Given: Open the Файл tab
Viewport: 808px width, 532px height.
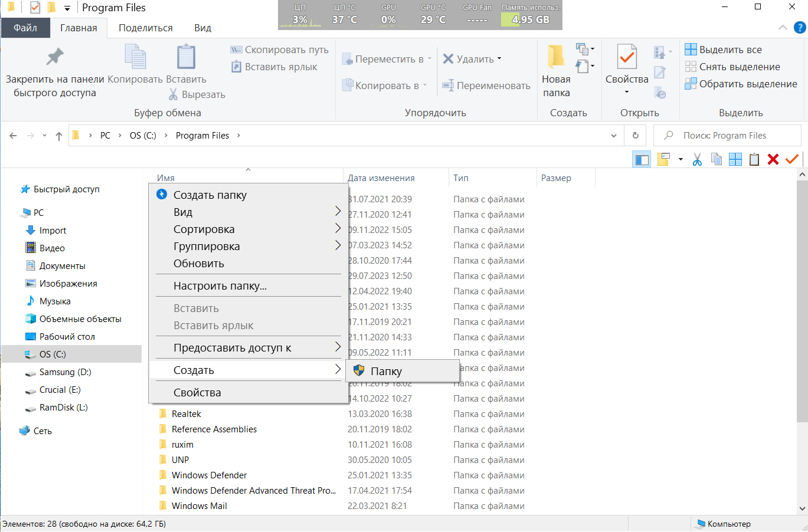Looking at the screenshot, I should [25, 28].
